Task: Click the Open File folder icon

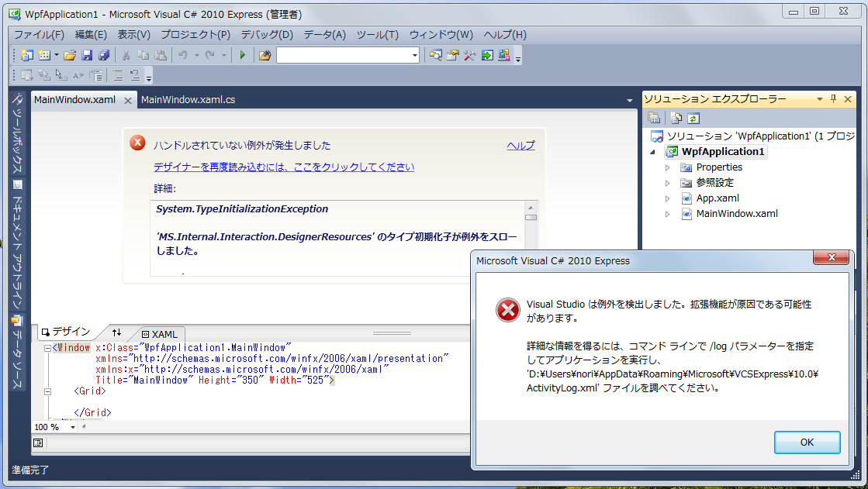Action: [x=70, y=55]
